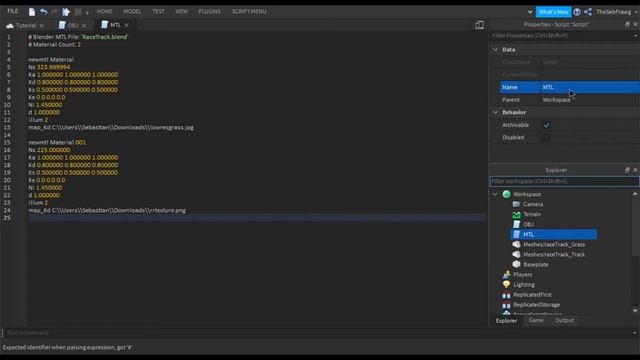Select the ReplicatedStorage service icon
Screen dimensions: 640x360
click(507, 305)
